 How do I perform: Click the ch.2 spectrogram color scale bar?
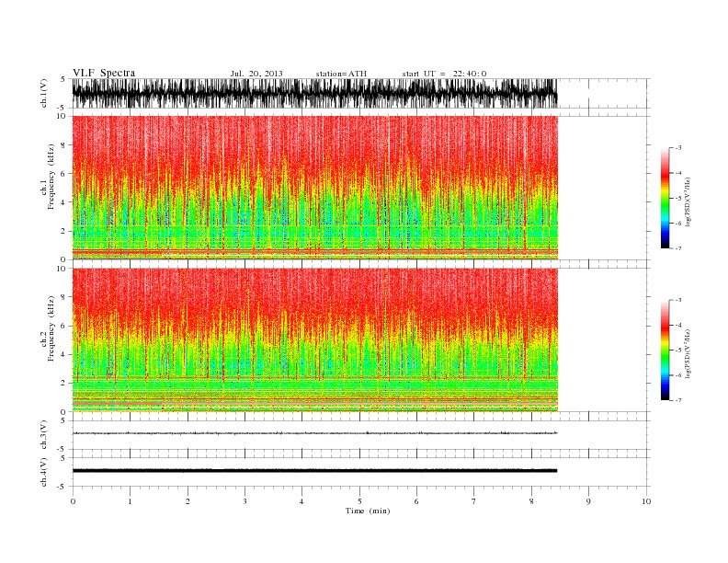[665, 350]
